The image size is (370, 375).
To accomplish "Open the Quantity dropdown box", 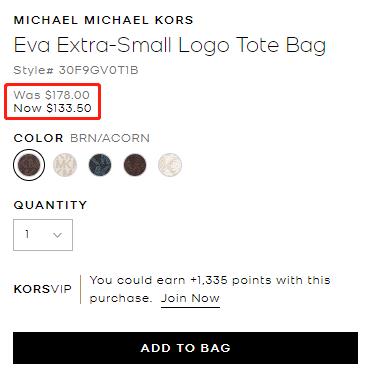I will 43,235.
